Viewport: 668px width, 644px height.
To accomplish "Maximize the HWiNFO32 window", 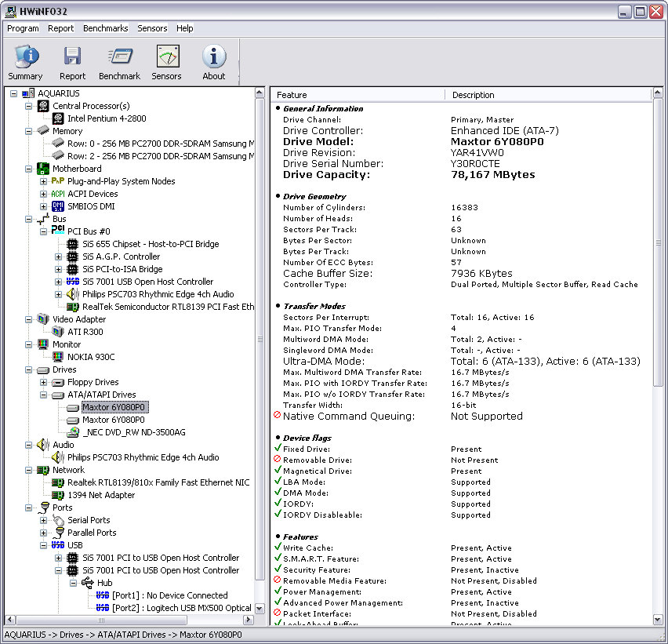I will pos(640,11).
